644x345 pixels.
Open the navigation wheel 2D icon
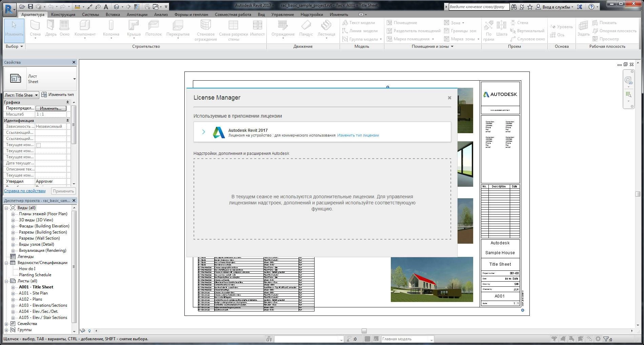(x=628, y=81)
